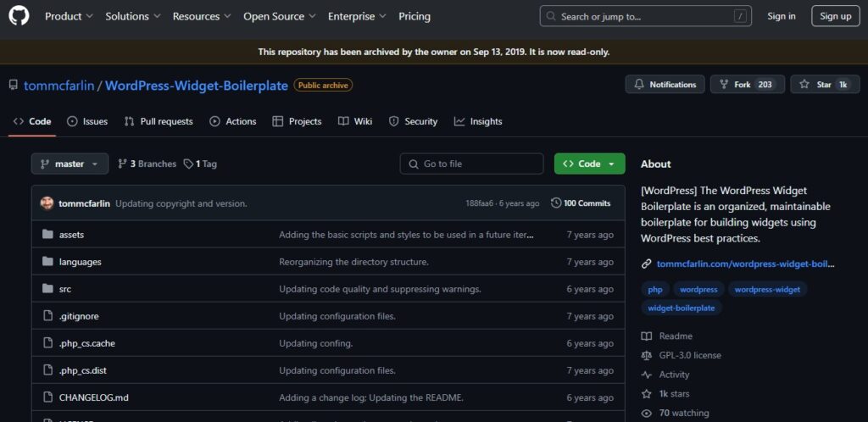The image size is (868, 422).
Task: Click the Fork button
Action: point(745,85)
